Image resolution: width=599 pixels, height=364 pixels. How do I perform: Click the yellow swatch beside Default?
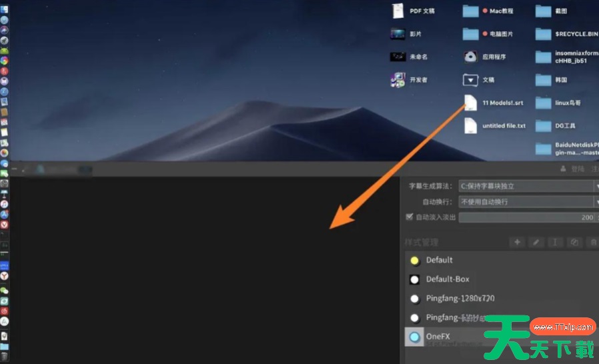(414, 261)
